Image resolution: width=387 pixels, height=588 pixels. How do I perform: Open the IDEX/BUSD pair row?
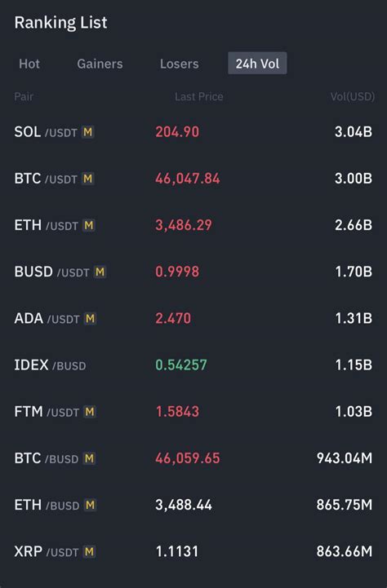[193, 365]
